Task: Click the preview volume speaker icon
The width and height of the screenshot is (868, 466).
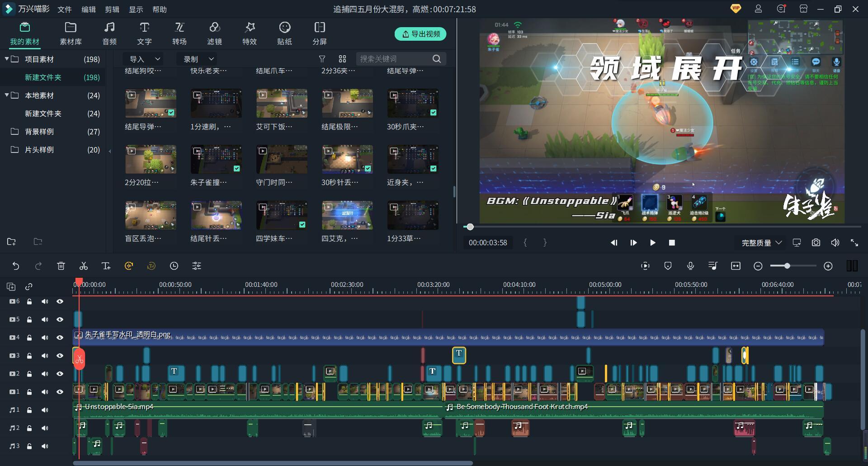Action: [x=835, y=243]
